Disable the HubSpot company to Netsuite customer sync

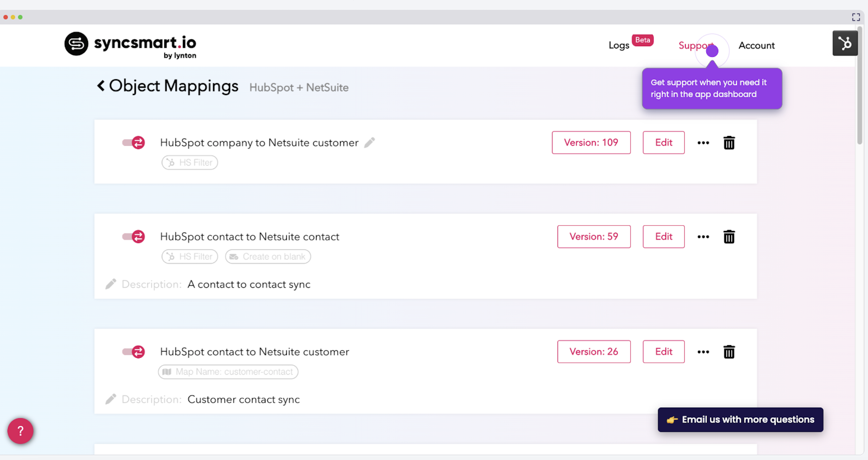click(133, 142)
